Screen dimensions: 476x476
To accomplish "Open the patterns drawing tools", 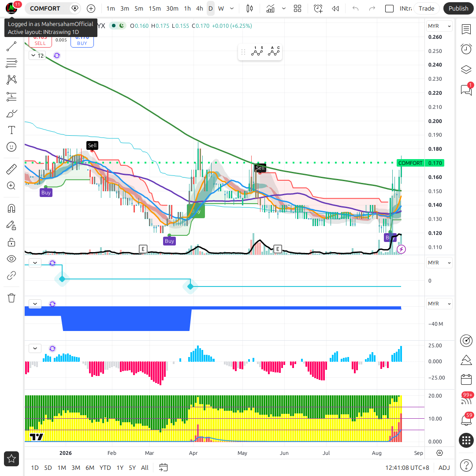I will 11,79.
